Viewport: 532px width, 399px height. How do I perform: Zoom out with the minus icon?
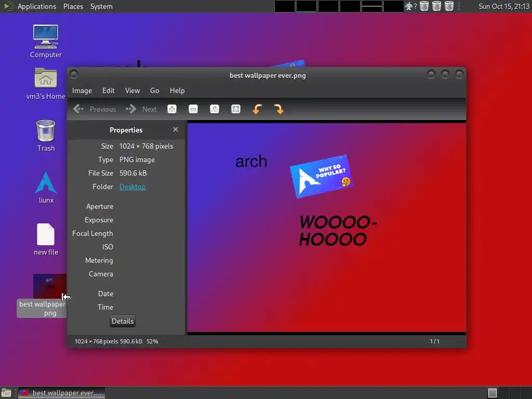[193, 109]
